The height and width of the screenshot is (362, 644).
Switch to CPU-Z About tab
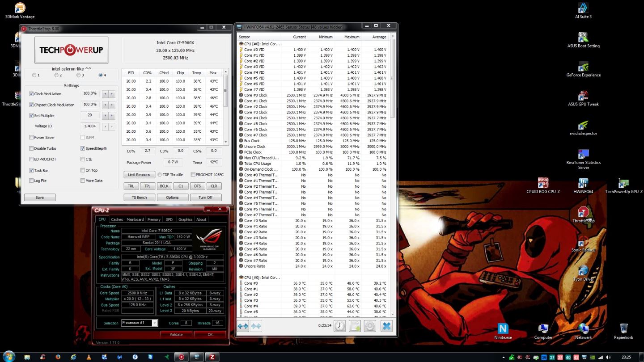pos(201,219)
